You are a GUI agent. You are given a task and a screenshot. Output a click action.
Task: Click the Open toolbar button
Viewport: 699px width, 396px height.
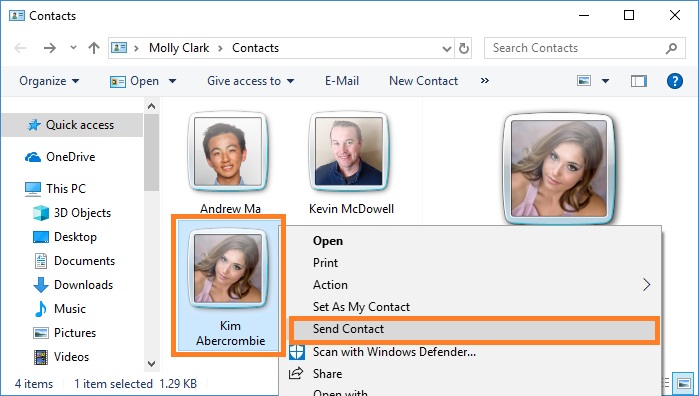click(x=134, y=81)
